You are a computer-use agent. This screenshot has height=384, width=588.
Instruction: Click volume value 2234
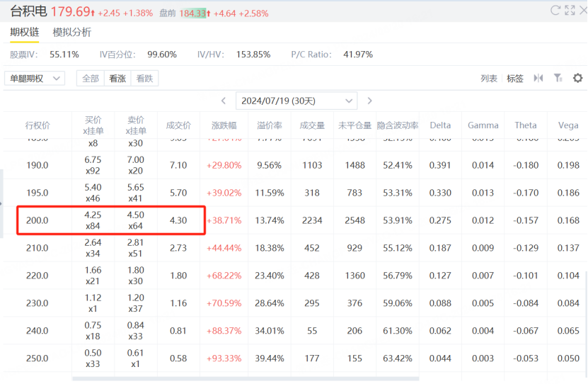312,220
